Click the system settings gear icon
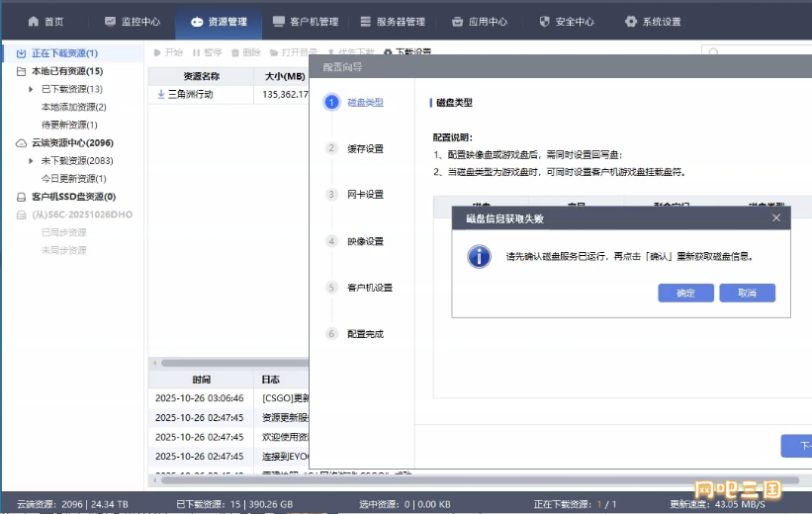Screen dimensions: 812x514 coord(631,21)
